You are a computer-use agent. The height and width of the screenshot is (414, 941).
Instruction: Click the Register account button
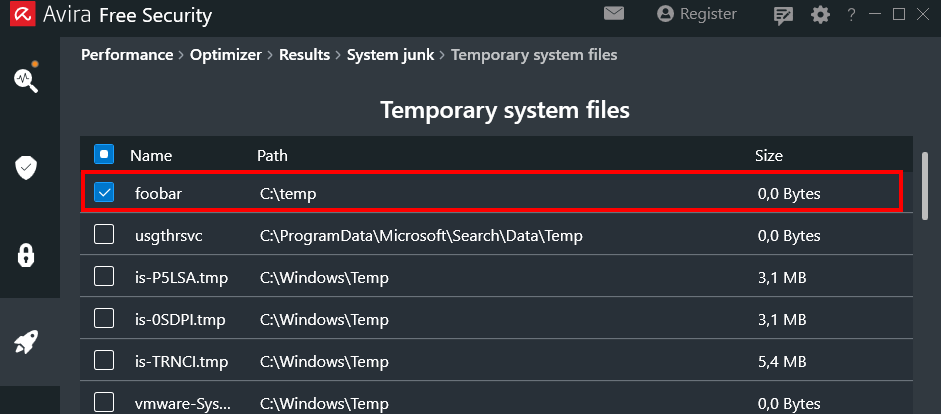pos(696,14)
